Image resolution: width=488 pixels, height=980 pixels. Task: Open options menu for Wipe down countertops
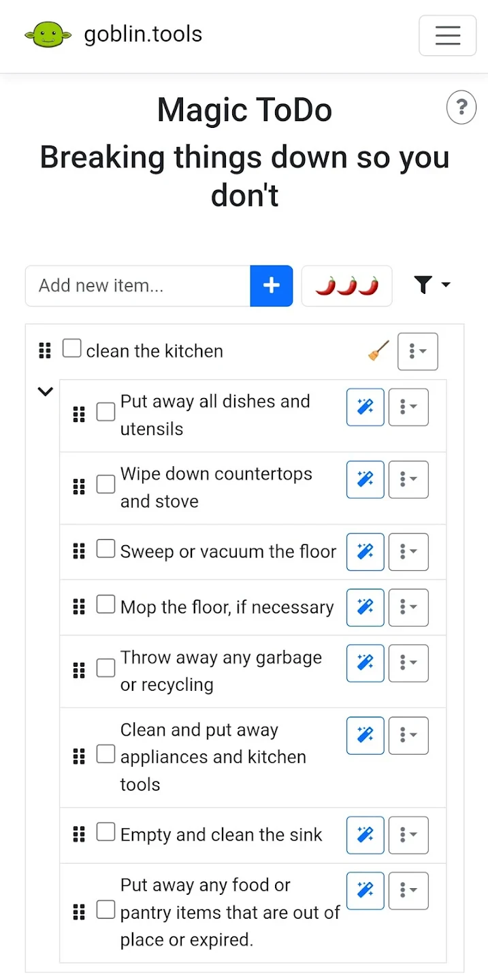click(408, 480)
